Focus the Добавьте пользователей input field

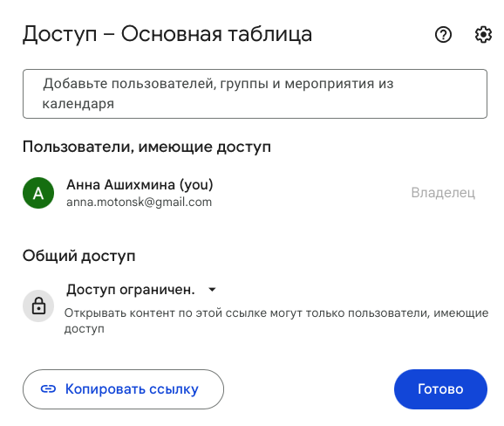pos(255,93)
